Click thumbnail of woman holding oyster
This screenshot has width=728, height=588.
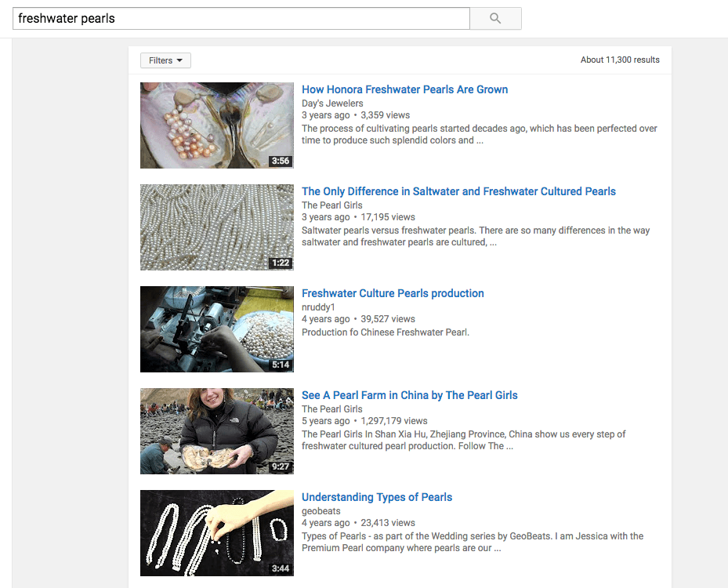pos(216,431)
